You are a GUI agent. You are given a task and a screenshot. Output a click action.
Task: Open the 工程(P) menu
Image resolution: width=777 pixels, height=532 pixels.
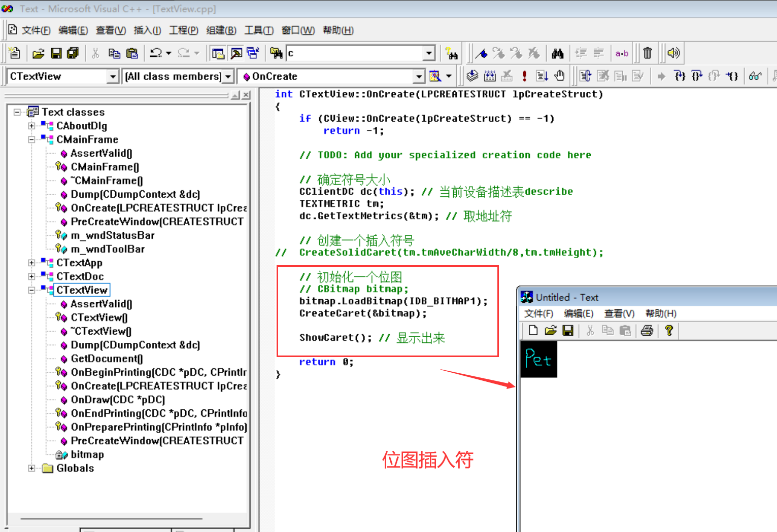coord(184,30)
